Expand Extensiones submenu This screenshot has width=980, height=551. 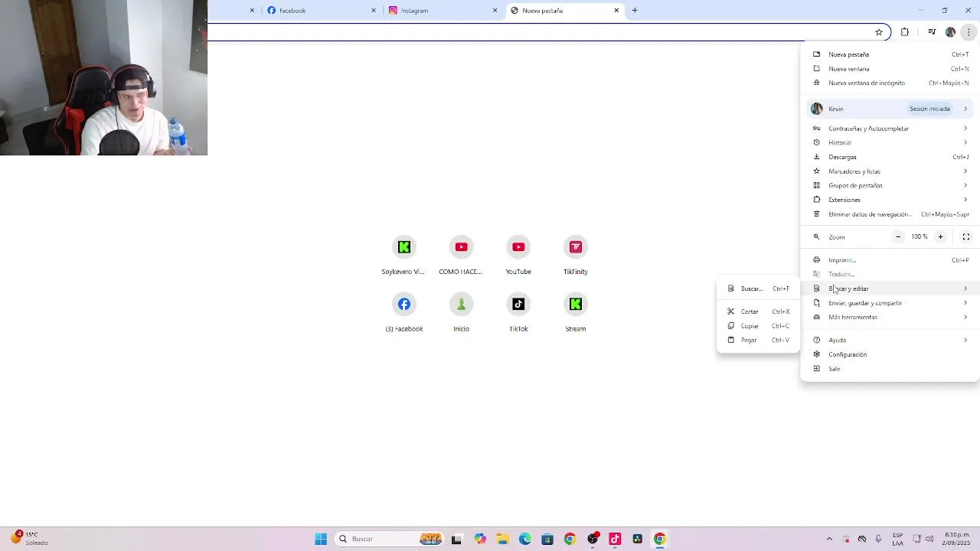(x=890, y=200)
